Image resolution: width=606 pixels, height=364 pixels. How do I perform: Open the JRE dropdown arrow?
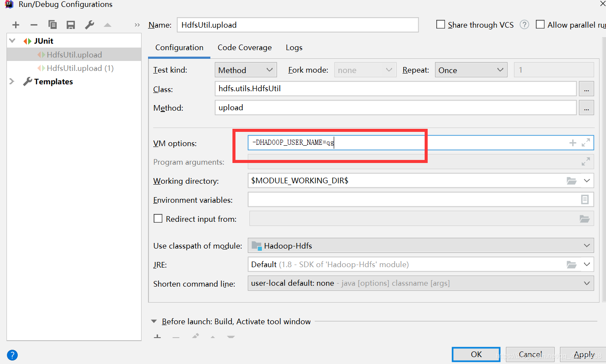(x=587, y=264)
